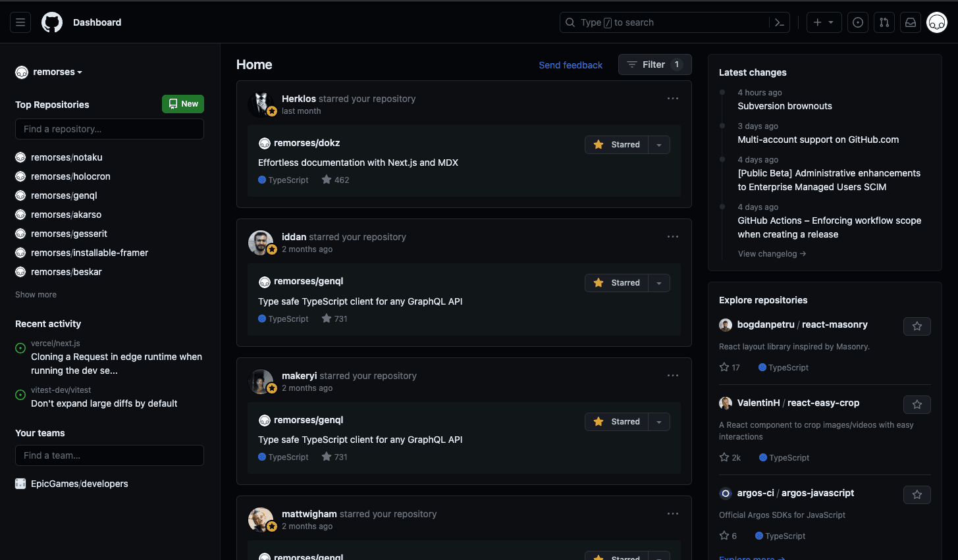Open the makeryi user avatar
This screenshot has height=560, width=958.
point(261,381)
